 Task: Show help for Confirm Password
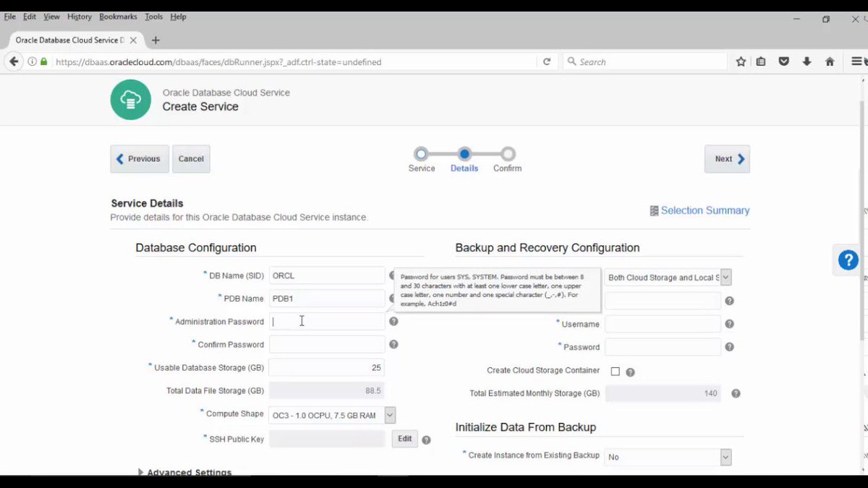[x=393, y=344]
